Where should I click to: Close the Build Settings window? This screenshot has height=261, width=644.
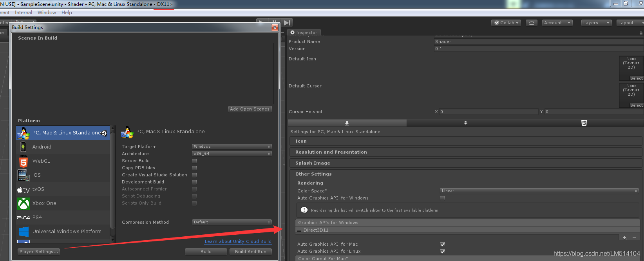pyautogui.click(x=275, y=27)
